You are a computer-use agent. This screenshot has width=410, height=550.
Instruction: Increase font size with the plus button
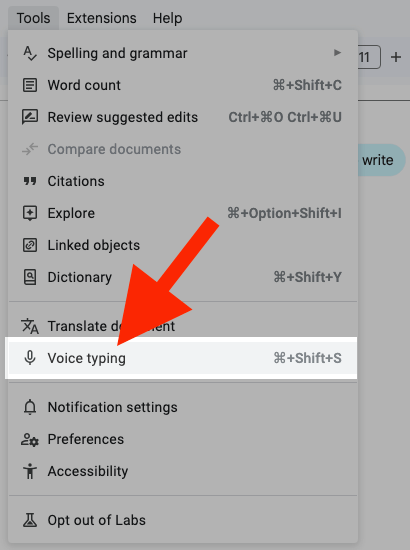coord(396,57)
